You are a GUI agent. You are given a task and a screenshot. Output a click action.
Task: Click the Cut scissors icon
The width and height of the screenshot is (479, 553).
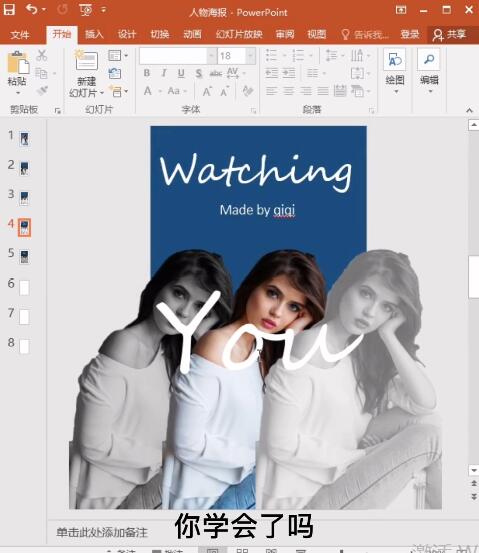tap(42, 55)
